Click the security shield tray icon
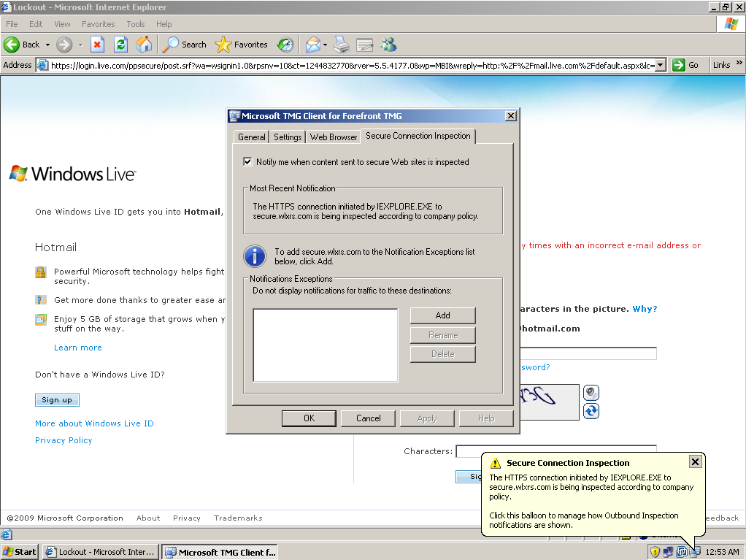 point(655,552)
